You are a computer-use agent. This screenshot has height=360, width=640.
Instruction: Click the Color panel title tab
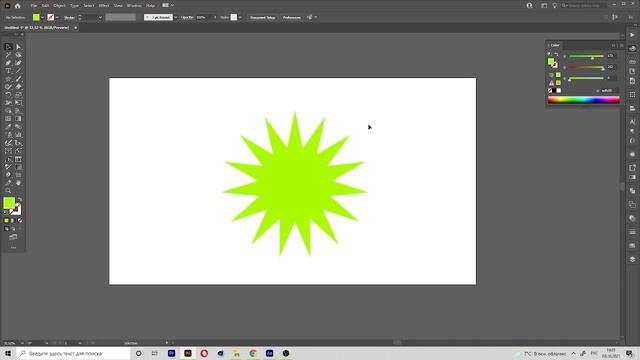click(556, 45)
